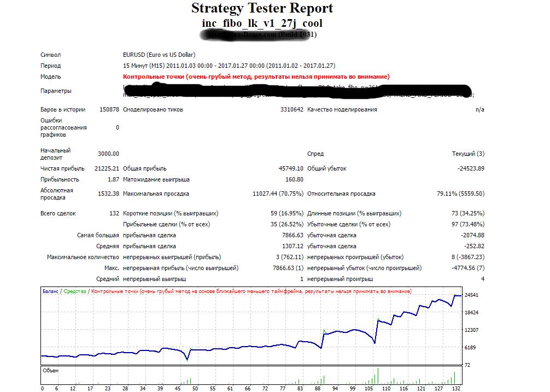Click the Спред value Текущий (3)
Image resolution: width=550 pixels, height=392 pixels.
[x=468, y=154]
